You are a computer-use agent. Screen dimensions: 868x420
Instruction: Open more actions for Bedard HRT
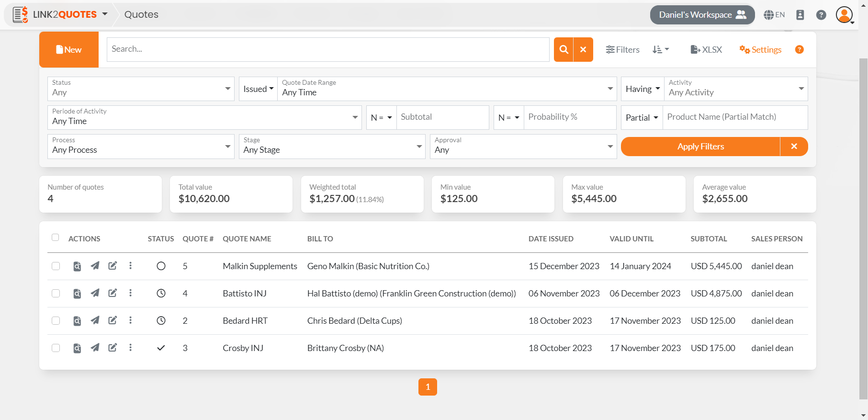click(130, 320)
